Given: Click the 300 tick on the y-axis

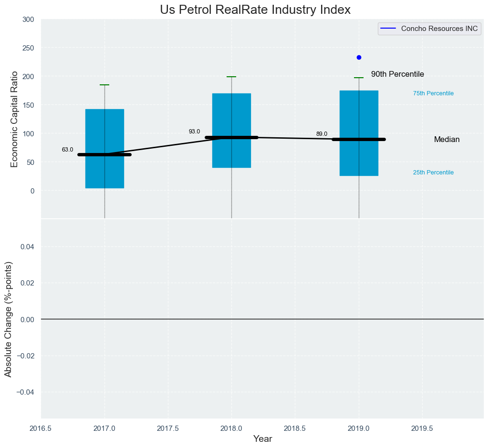Looking at the screenshot, I should click(x=28, y=20).
